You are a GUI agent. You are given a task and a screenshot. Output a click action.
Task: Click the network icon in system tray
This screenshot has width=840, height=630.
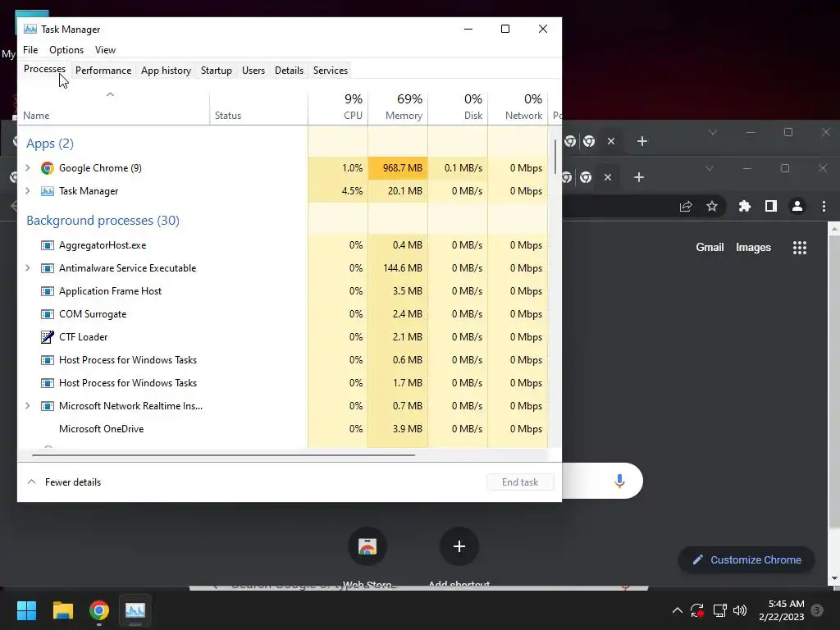pos(719,610)
